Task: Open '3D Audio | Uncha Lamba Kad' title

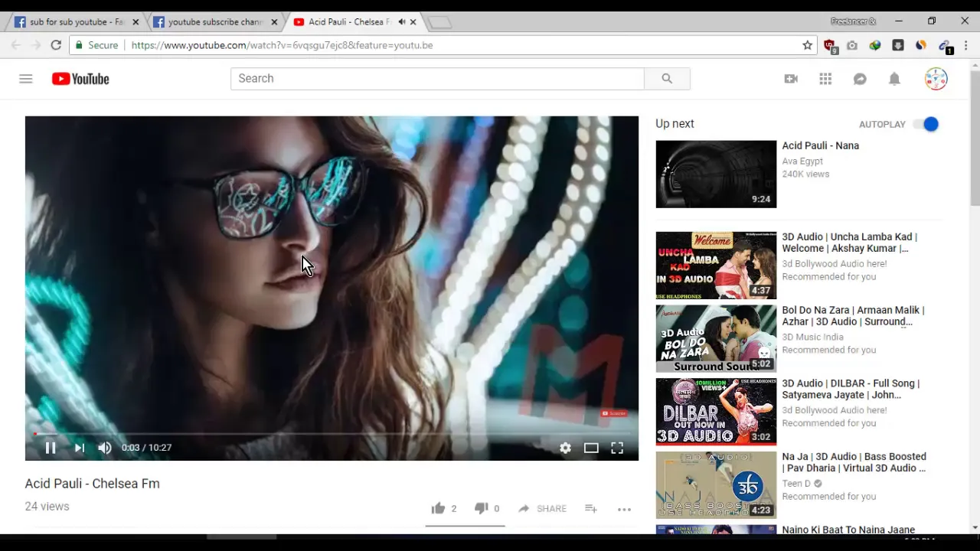Action: [849, 243]
